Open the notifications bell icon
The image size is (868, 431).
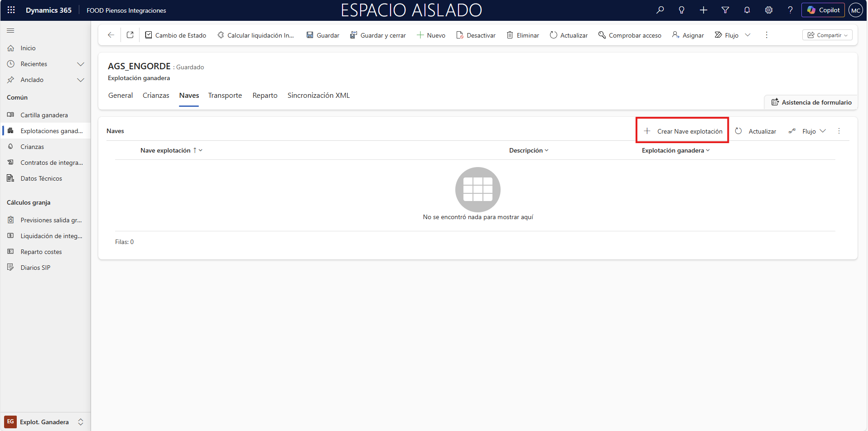747,10
